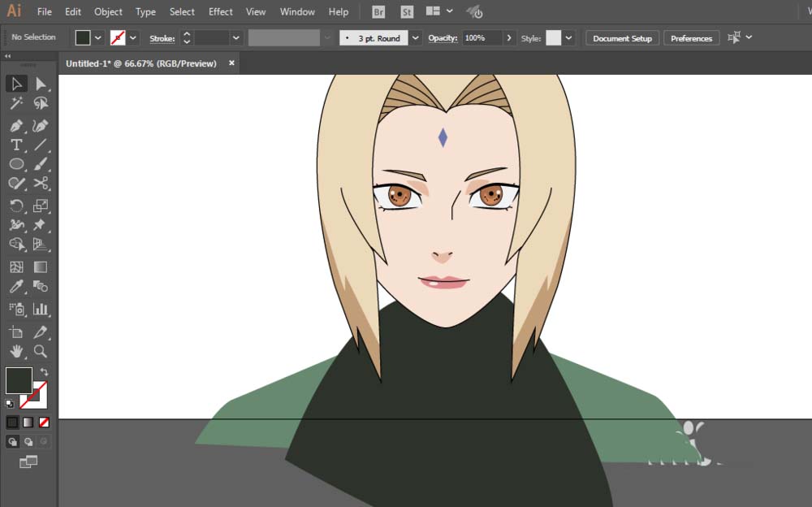Set paint mode to Gradient
Viewport: 812px width, 507px height.
tap(28, 422)
